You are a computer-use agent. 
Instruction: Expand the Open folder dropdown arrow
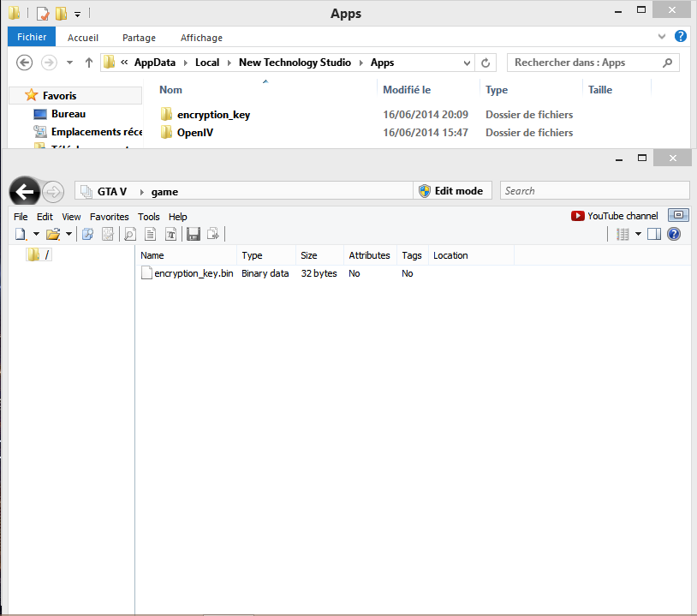tap(69, 234)
